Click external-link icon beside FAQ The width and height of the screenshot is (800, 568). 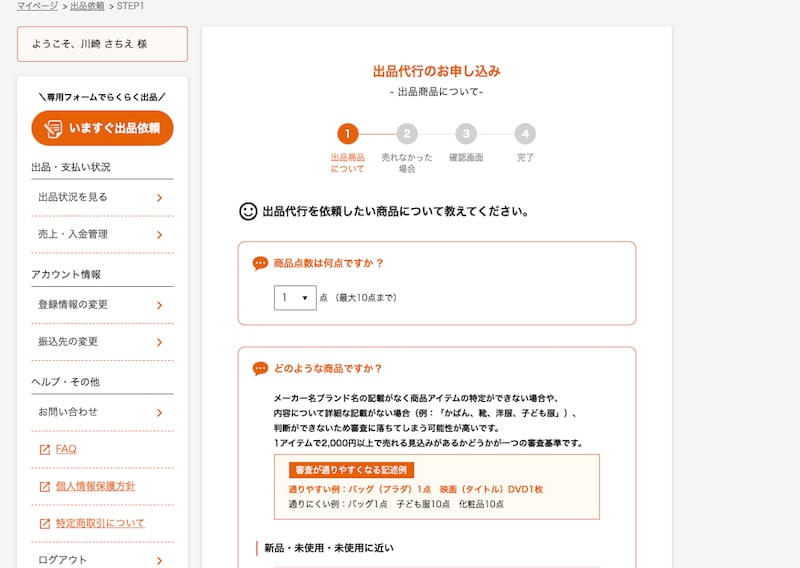point(45,450)
